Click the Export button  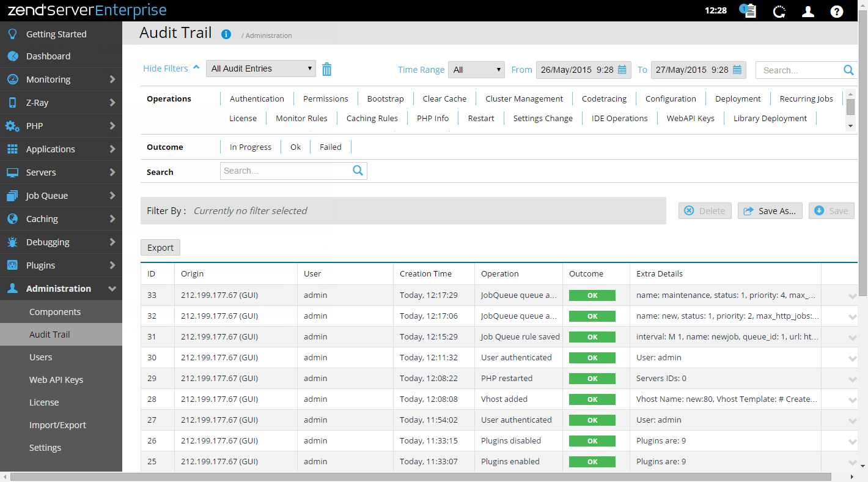(160, 248)
